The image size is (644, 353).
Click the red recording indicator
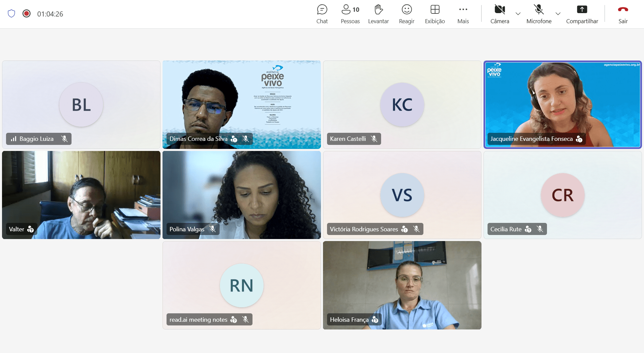pyautogui.click(x=27, y=13)
